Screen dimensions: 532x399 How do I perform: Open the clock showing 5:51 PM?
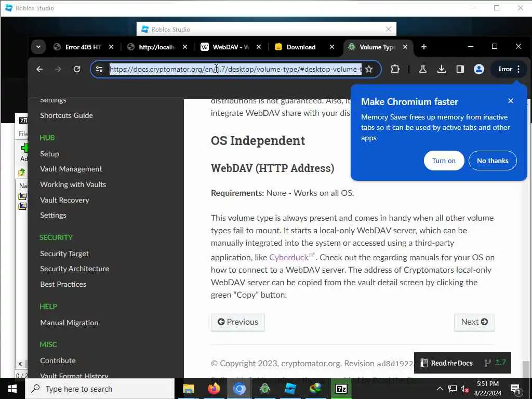pyautogui.click(x=487, y=389)
